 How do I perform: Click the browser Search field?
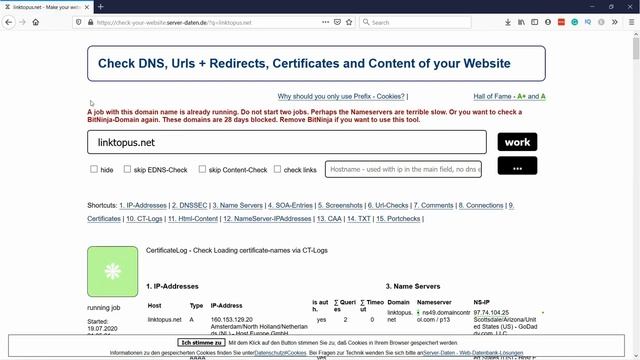click(415, 22)
